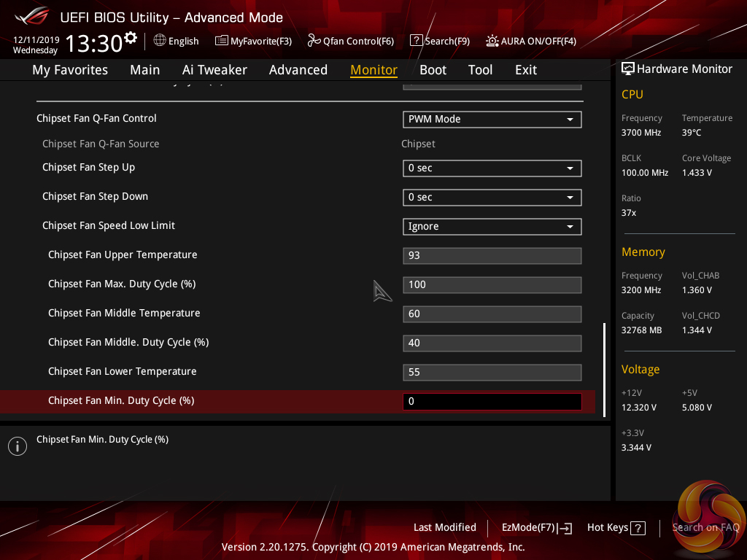This screenshot has width=747, height=560.
Task: Open Chipset Fan Q-Fan Control PWM Mode dropdown
Action: (x=492, y=119)
